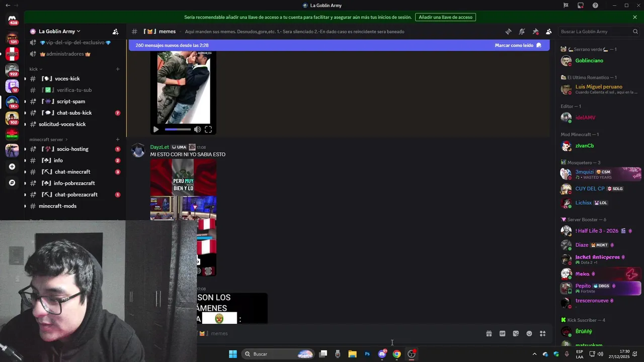Open CUY DEL CP member profile
This screenshot has width=644, height=362.
[x=600, y=189]
